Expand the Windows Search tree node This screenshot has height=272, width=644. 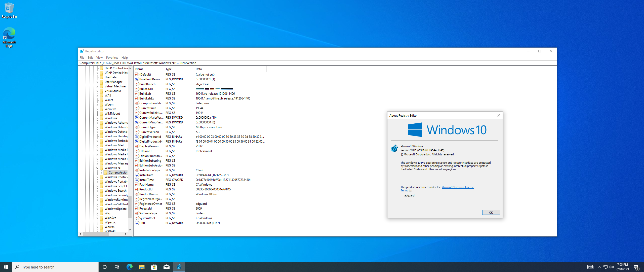click(x=97, y=191)
